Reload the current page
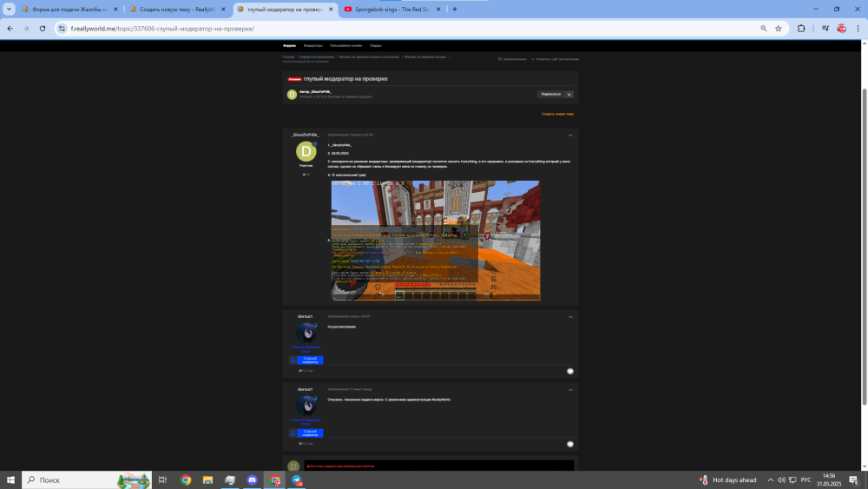The height and width of the screenshot is (489, 868). point(42,29)
